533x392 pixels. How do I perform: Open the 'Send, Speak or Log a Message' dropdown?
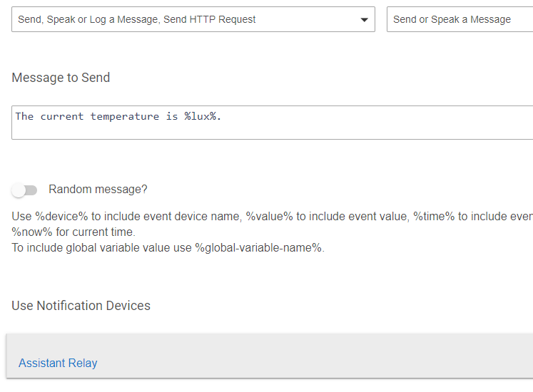[x=193, y=19]
